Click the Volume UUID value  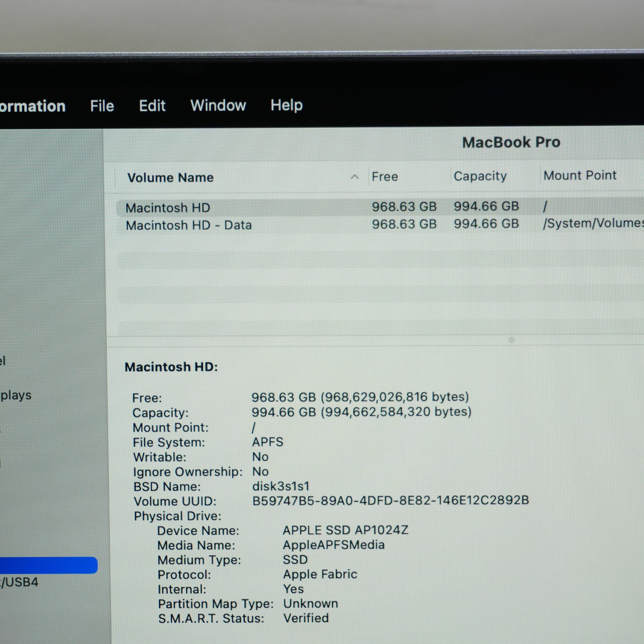(x=391, y=500)
